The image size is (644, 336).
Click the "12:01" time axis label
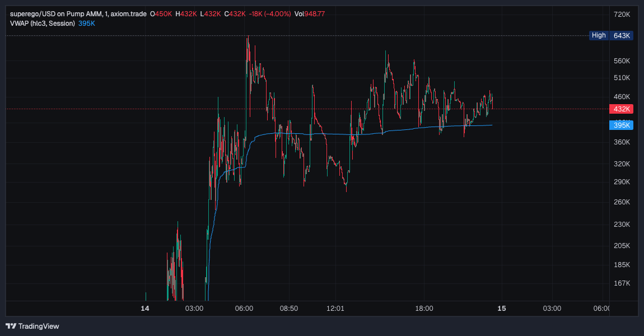[335, 309]
